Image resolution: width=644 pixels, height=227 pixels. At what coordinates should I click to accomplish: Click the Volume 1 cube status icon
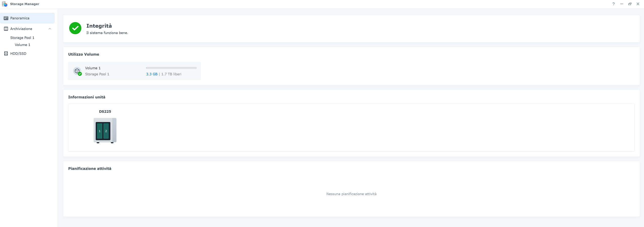77,71
